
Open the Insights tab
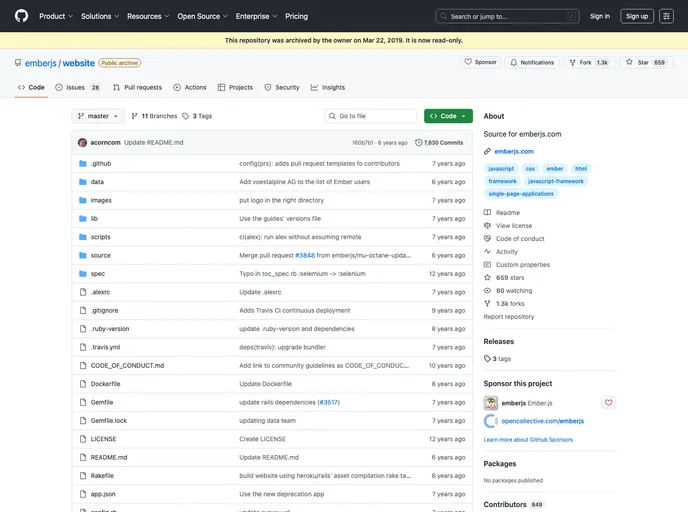point(328,87)
